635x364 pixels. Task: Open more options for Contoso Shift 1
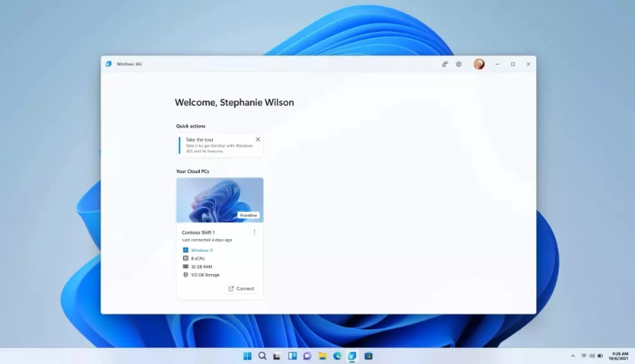tap(254, 232)
